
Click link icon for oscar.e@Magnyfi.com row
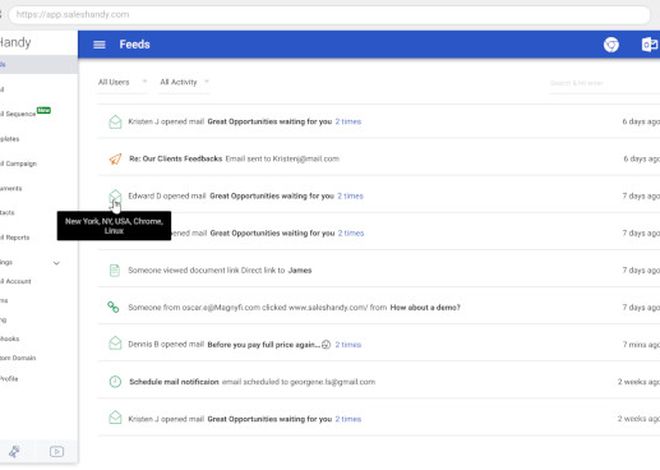click(x=113, y=307)
